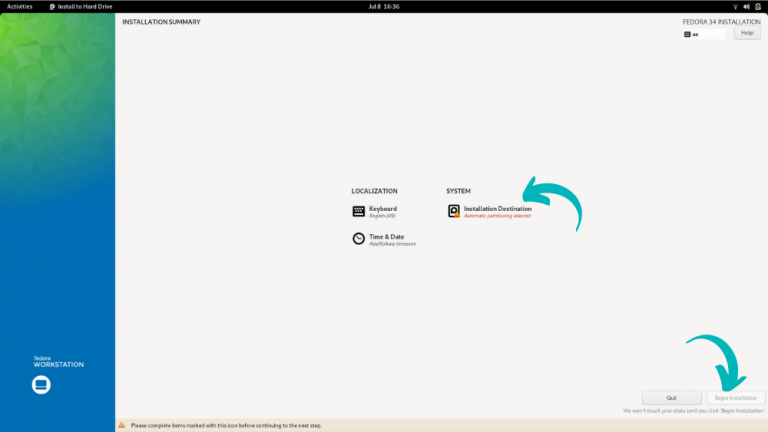Open the Keyboard layout settings icon
Screen dimensions: 768x432
[x=359, y=211]
